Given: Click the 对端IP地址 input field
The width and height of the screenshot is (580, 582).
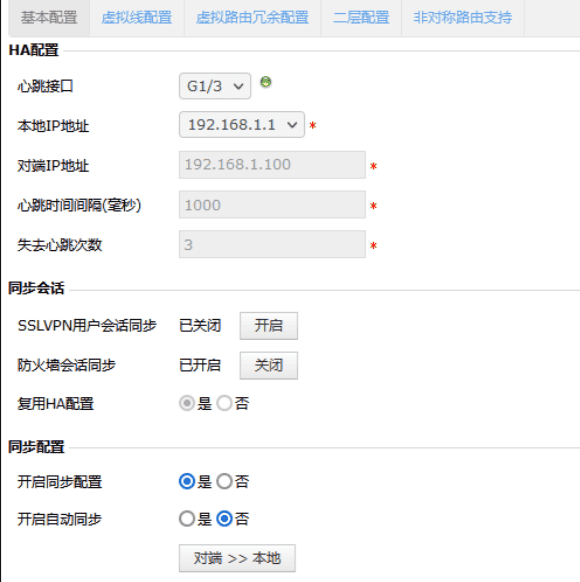Looking at the screenshot, I should 272,165.
